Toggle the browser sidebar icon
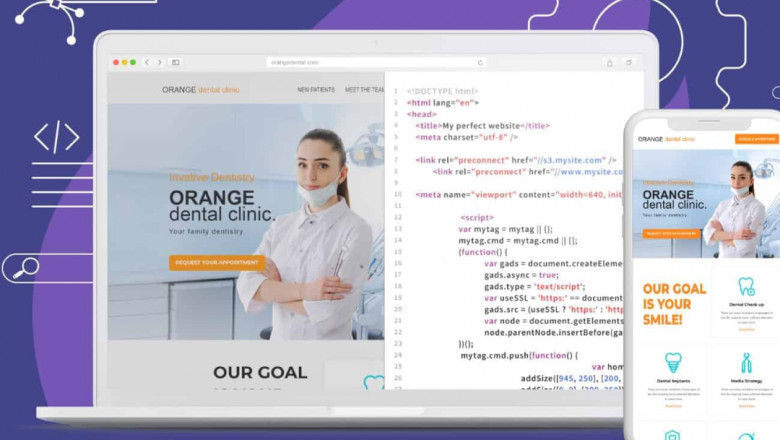Viewport: 780px width, 440px height. (175, 62)
